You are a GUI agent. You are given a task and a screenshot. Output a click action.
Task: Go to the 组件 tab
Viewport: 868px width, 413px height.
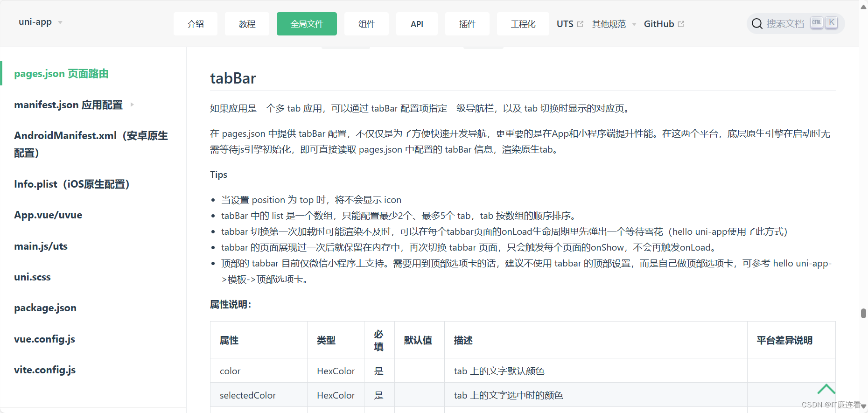366,24
